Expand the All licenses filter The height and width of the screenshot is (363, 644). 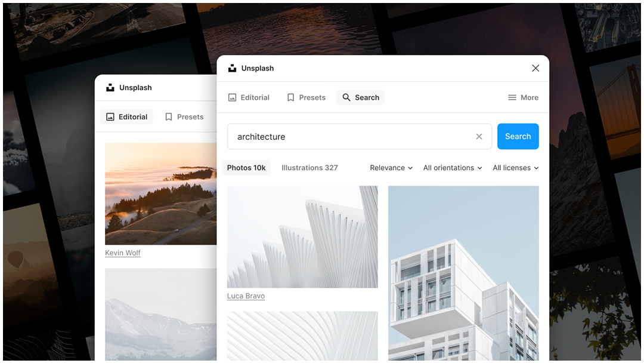(x=515, y=168)
